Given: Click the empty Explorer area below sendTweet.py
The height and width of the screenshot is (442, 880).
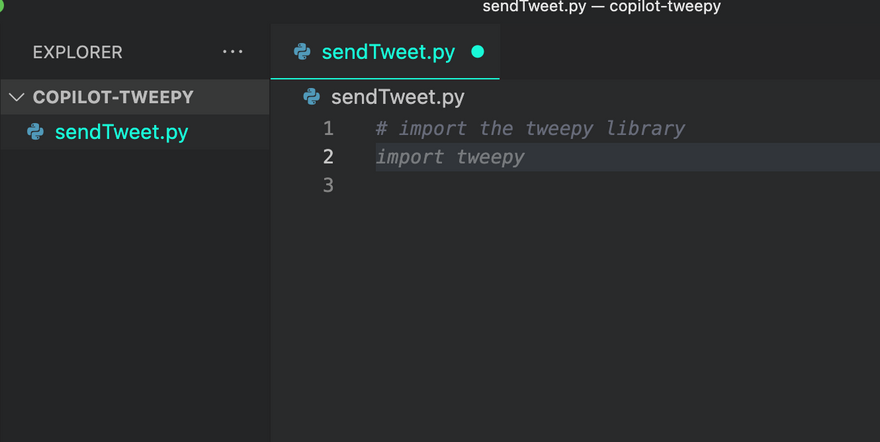Looking at the screenshot, I should click(135, 300).
